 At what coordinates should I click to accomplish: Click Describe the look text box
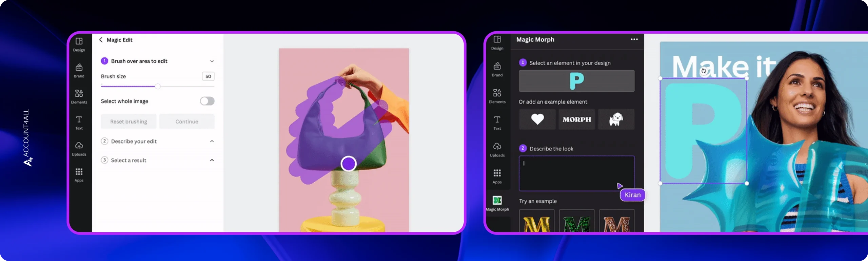click(x=576, y=173)
